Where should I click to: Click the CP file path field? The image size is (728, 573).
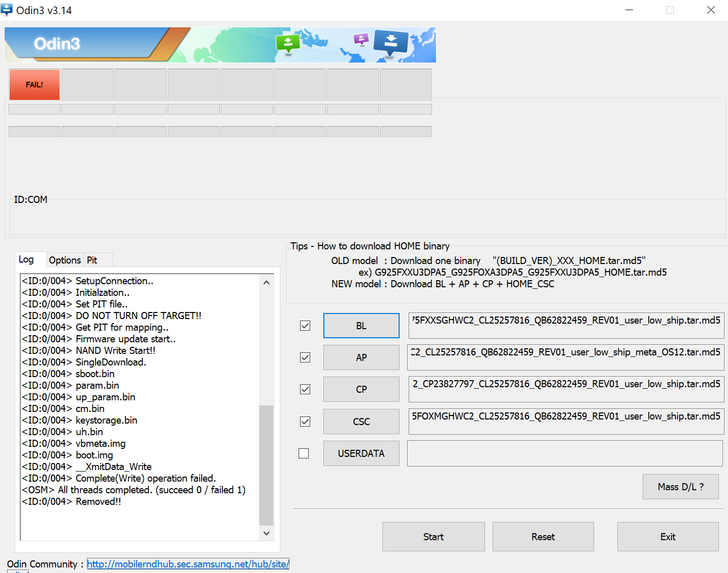click(x=566, y=389)
